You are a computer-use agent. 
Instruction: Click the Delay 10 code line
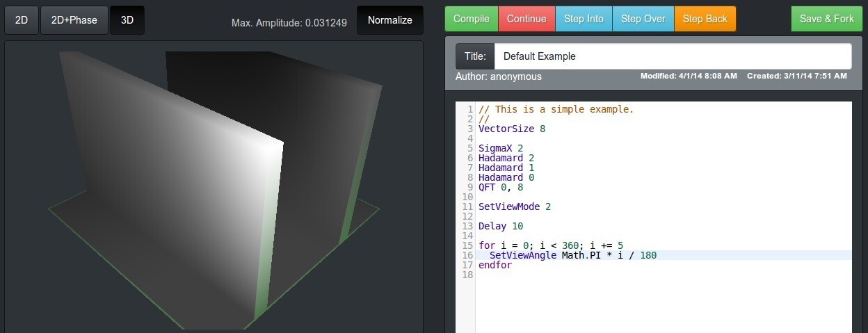tap(500, 226)
